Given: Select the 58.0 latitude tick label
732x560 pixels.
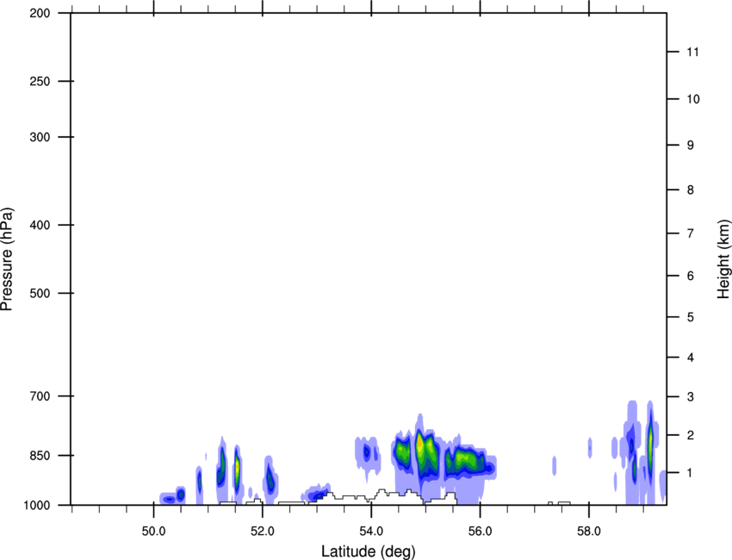Looking at the screenshot, I should click(589, 531).
